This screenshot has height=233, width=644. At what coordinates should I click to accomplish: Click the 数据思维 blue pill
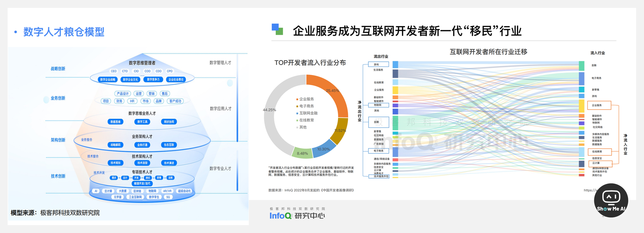[115, 122]
